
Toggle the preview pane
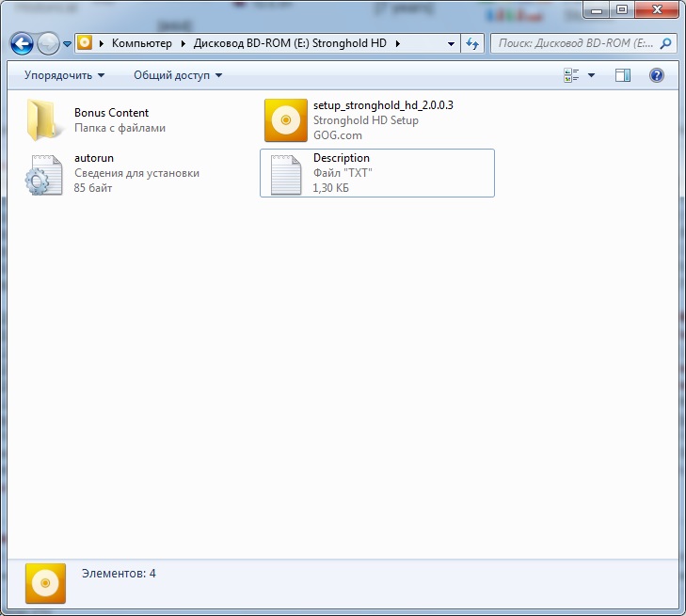[623, 75]
